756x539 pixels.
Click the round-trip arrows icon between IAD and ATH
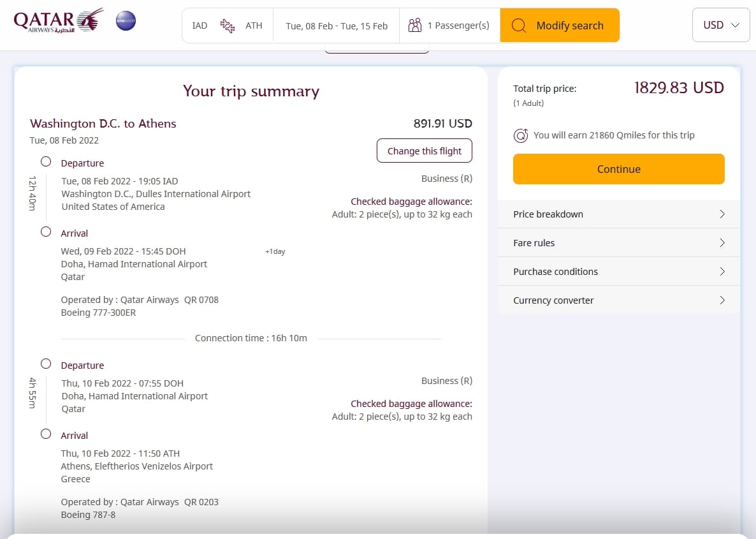tap(227, 26)
